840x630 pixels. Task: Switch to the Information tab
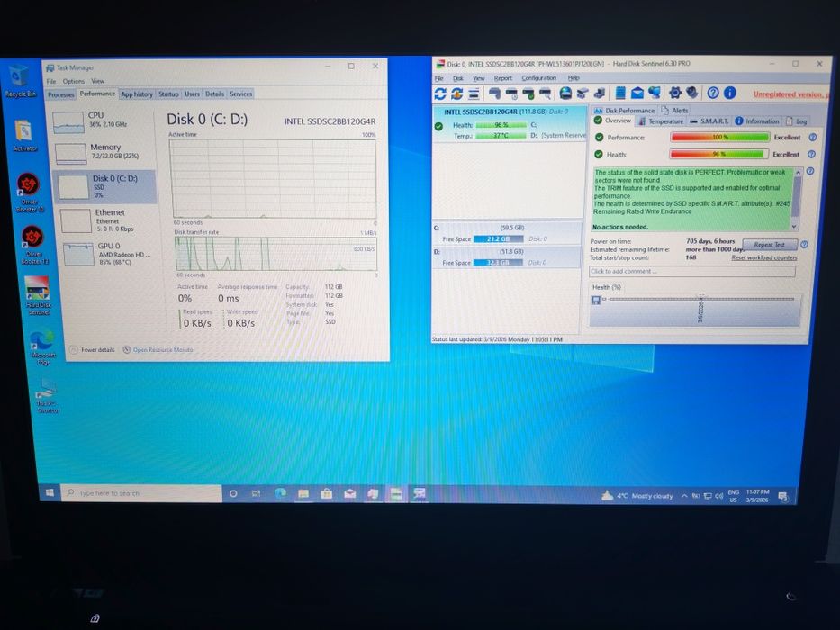757,121
